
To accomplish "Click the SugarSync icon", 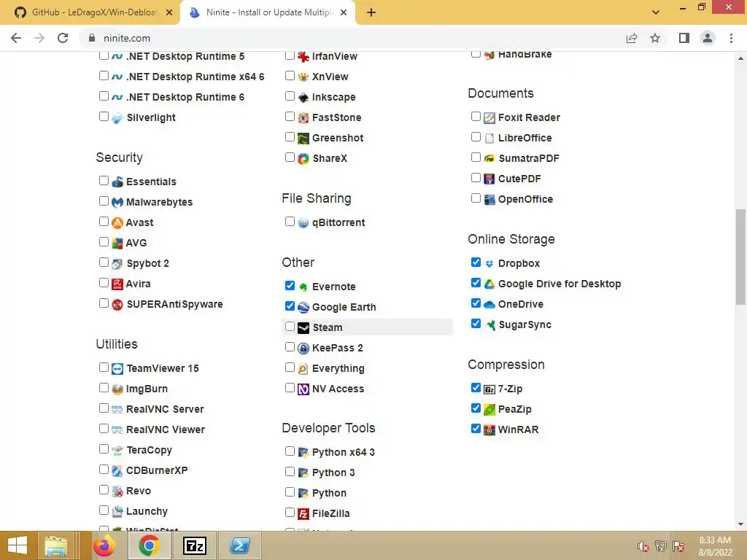I will click(489, 325).
